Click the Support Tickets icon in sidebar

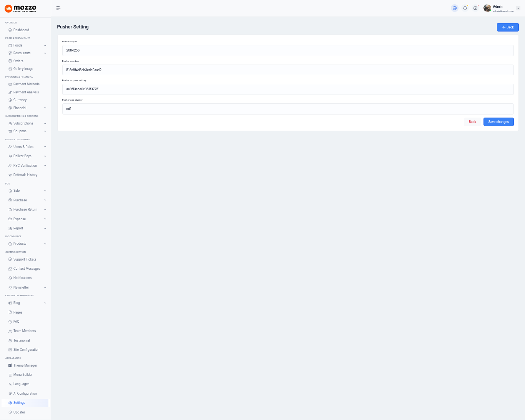[10, 259]
